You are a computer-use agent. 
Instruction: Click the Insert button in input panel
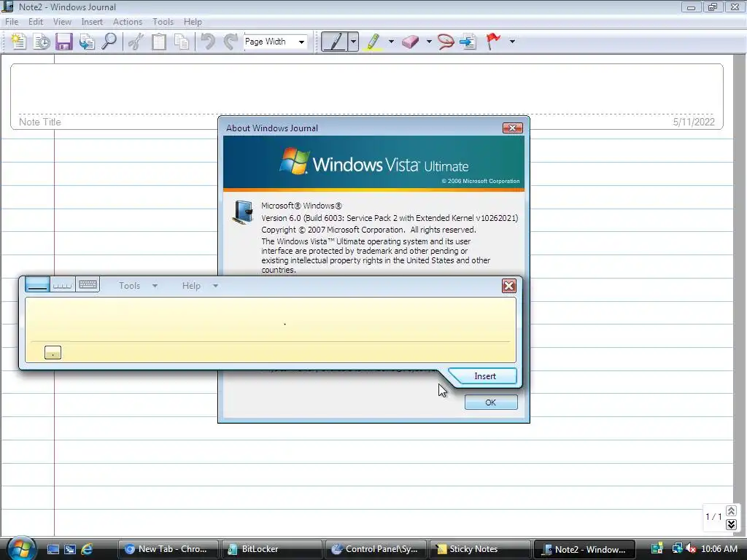[485, 376]
